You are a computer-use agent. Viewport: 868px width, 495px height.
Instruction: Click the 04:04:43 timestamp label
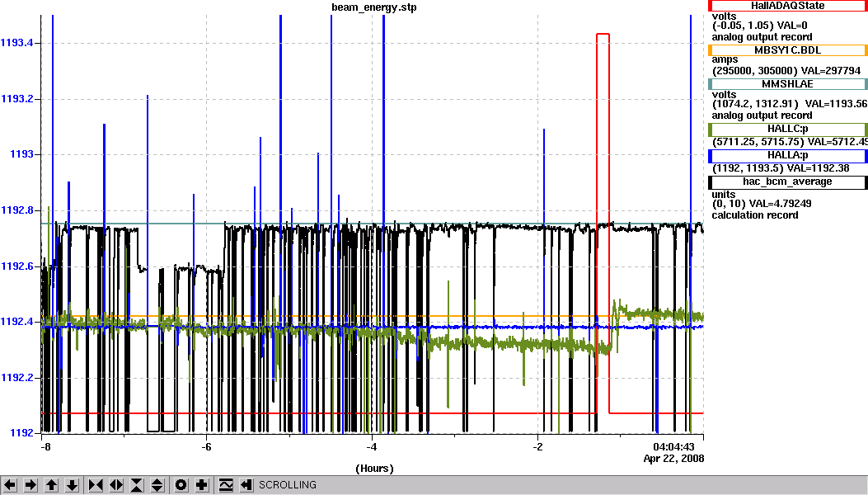click(x=673, y=447)
